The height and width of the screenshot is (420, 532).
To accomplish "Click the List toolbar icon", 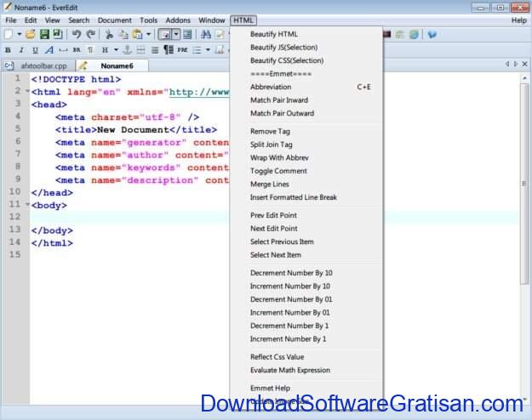I will (197, 50).
